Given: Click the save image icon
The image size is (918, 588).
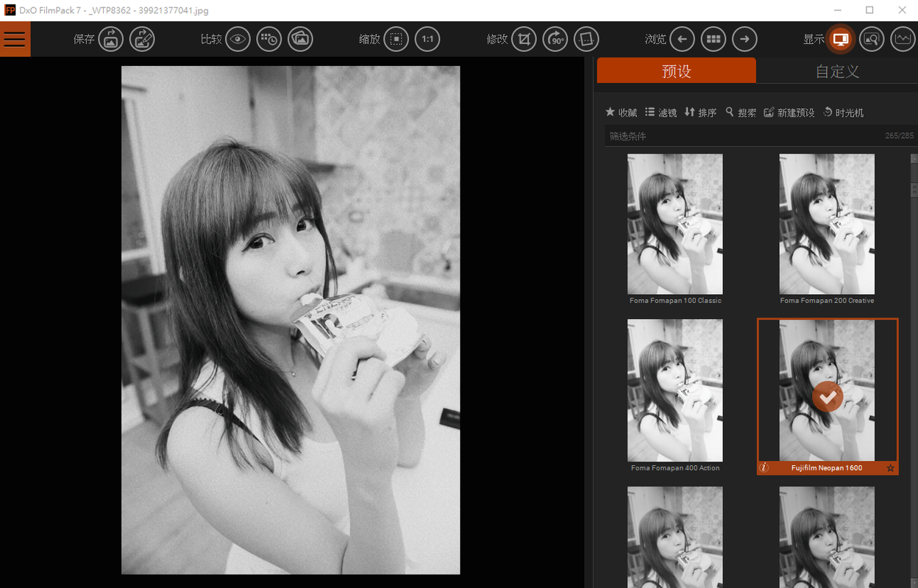Looking at the screenshot, I should coord(110,39).
